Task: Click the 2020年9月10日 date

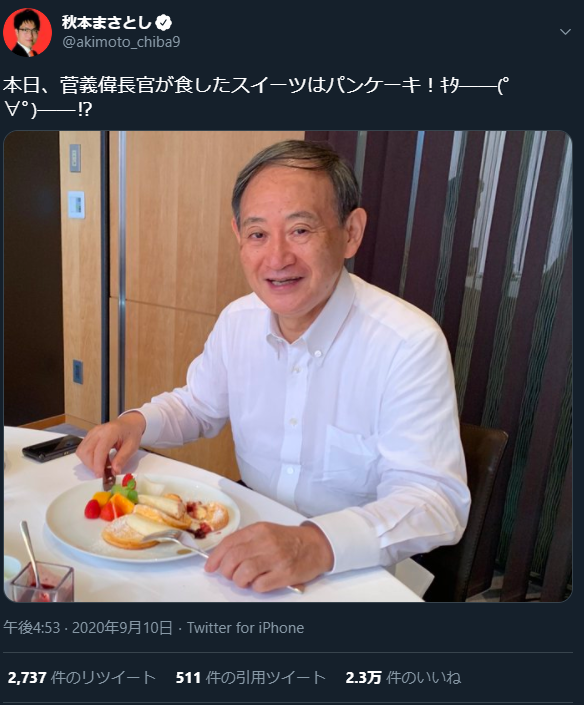Action: point(122,628)
